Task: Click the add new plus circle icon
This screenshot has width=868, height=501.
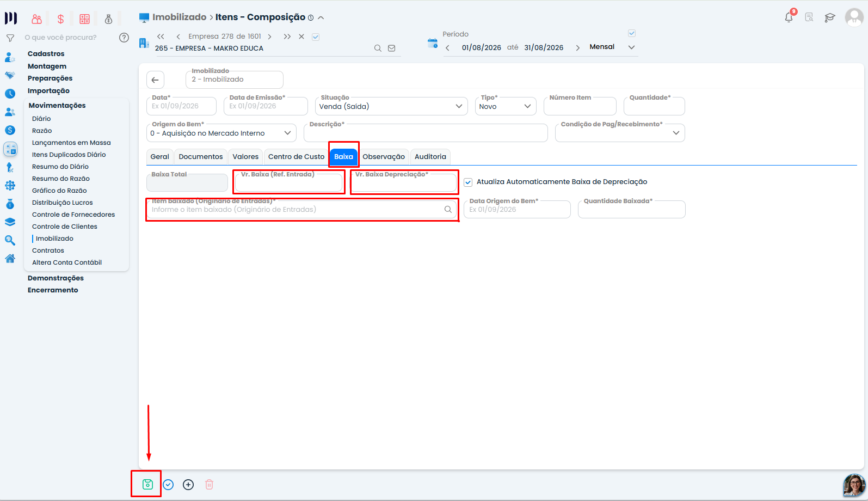Action: tap(188, 484)
